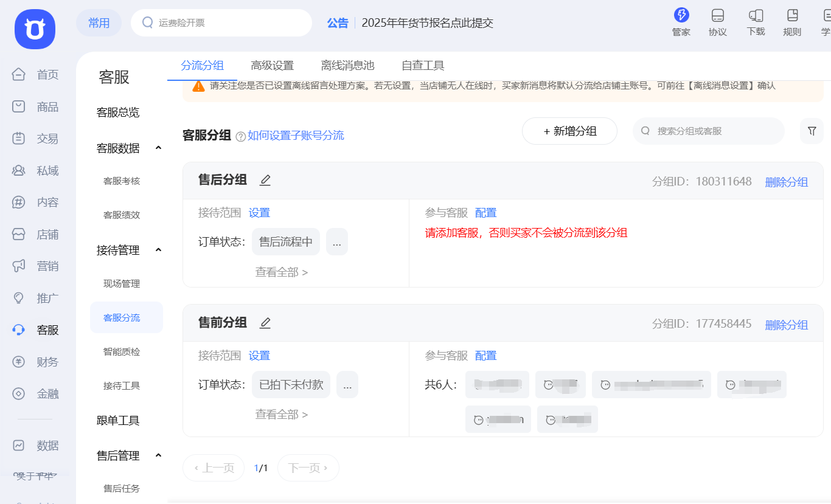
Task: Open the 店铺 shop icon
Action: [19, 234]
